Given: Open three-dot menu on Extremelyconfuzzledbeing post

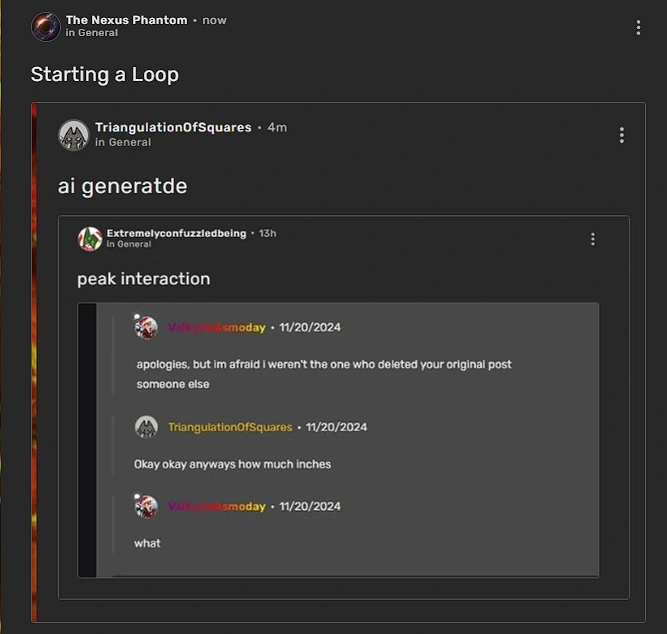Looking at the screenshot, I should pyautogui.click(x=593, y=239).
